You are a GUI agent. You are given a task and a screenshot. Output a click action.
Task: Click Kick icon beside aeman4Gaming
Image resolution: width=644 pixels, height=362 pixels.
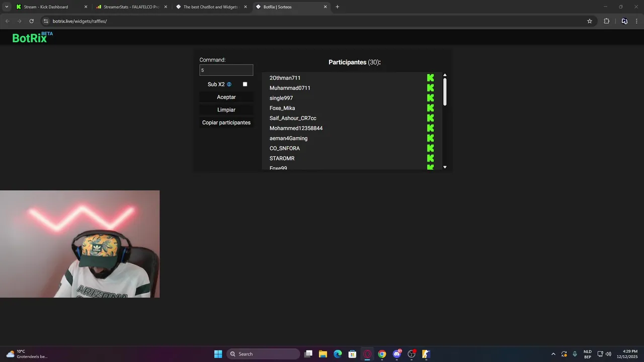tap(430, 138)
